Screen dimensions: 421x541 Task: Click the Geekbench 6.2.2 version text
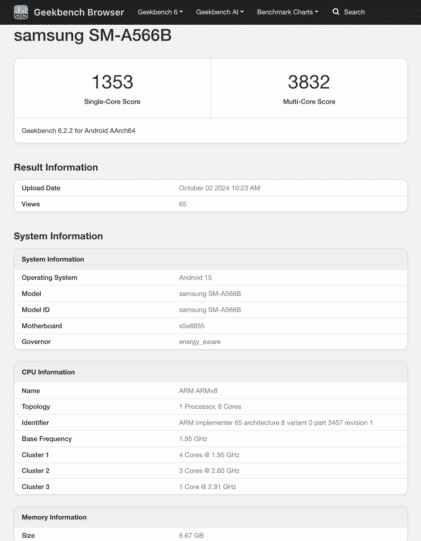78,131
